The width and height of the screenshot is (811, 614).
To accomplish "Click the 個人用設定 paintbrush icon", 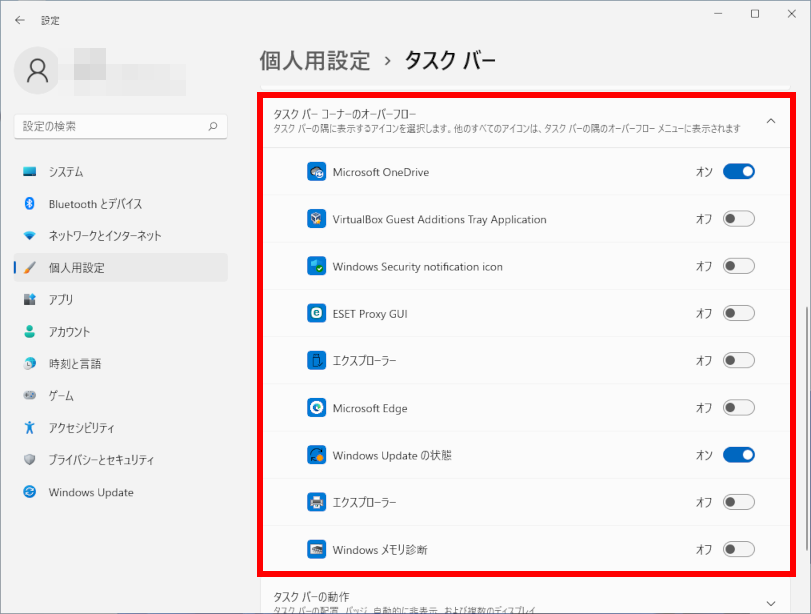I will pyautogui.click(x=29, y=267).
